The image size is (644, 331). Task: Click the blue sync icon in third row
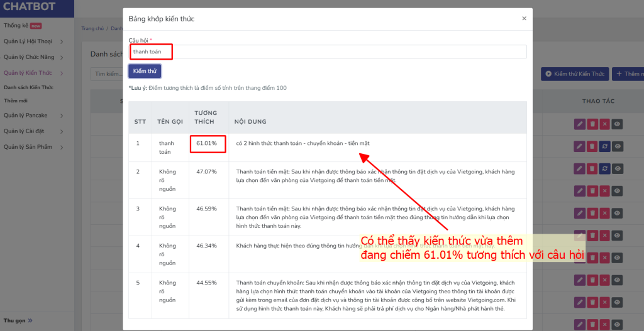604,168
